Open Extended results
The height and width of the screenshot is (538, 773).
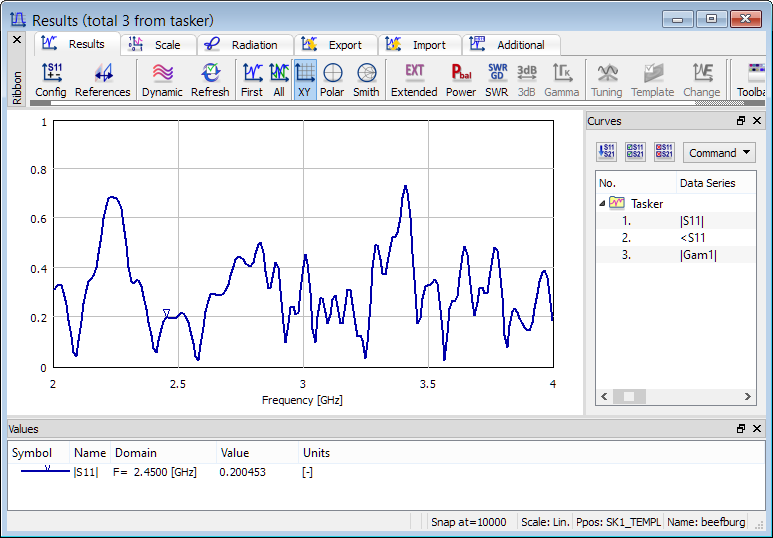[414, 79]
